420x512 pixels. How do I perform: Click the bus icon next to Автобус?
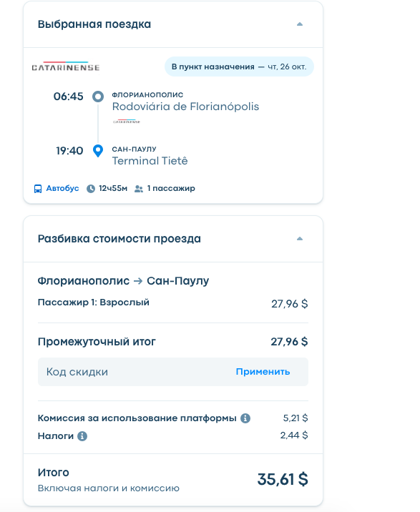[38, 189]
